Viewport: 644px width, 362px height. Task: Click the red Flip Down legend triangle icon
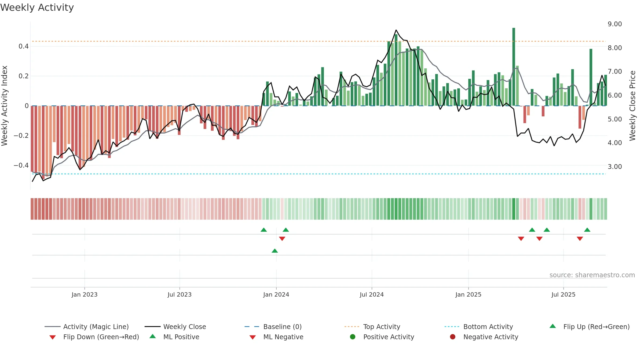coord(53,337)
